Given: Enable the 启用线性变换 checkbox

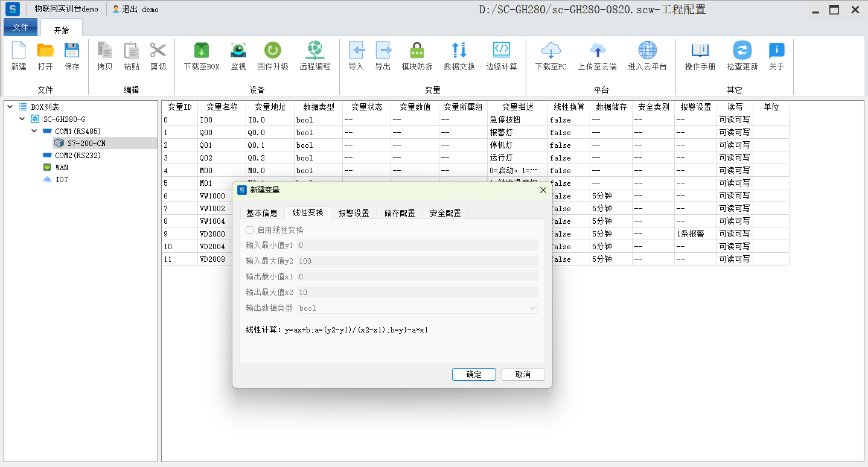Looking at the screenshot, I should 250,230.
